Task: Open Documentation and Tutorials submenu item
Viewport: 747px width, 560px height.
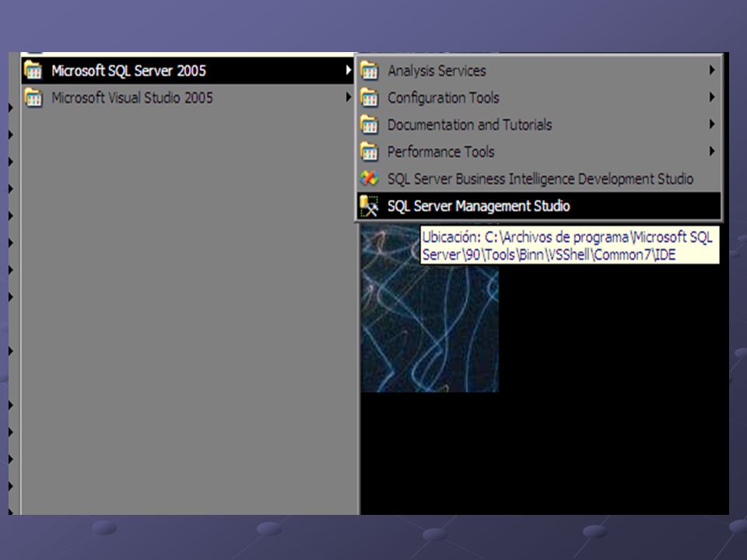Action: (x=538, y=124)
